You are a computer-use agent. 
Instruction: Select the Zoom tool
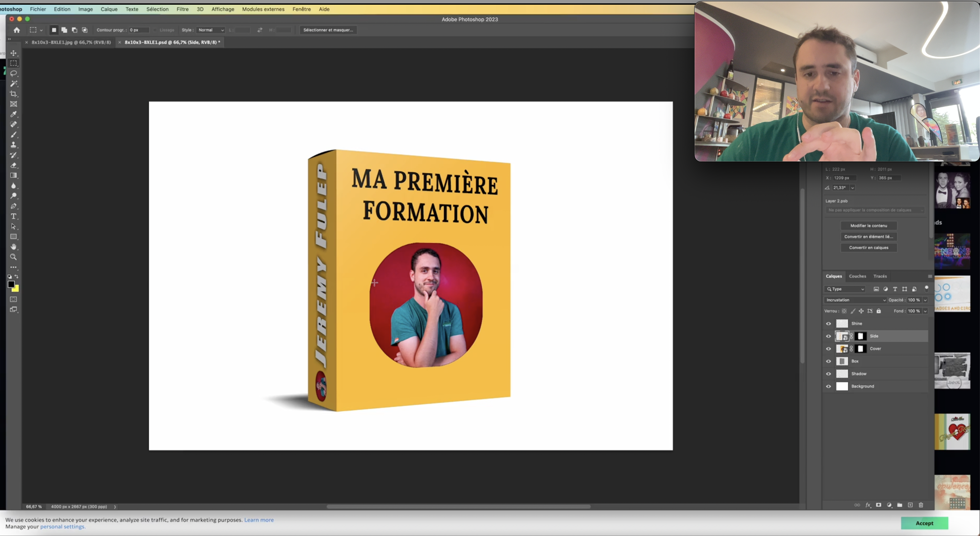[14, 257]
